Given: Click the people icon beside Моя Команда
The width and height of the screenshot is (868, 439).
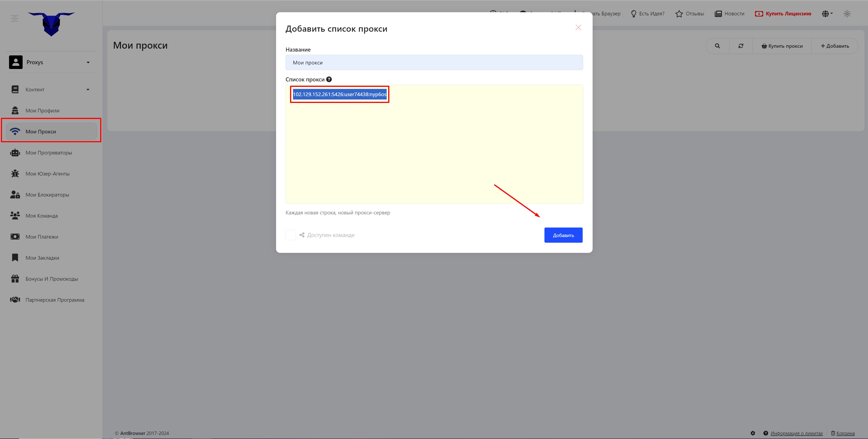Looking at the screenshot, I should 15,216.
